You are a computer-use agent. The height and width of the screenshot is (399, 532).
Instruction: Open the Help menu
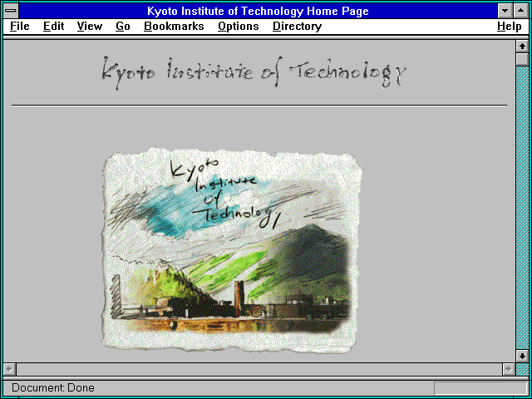[510, 27]
